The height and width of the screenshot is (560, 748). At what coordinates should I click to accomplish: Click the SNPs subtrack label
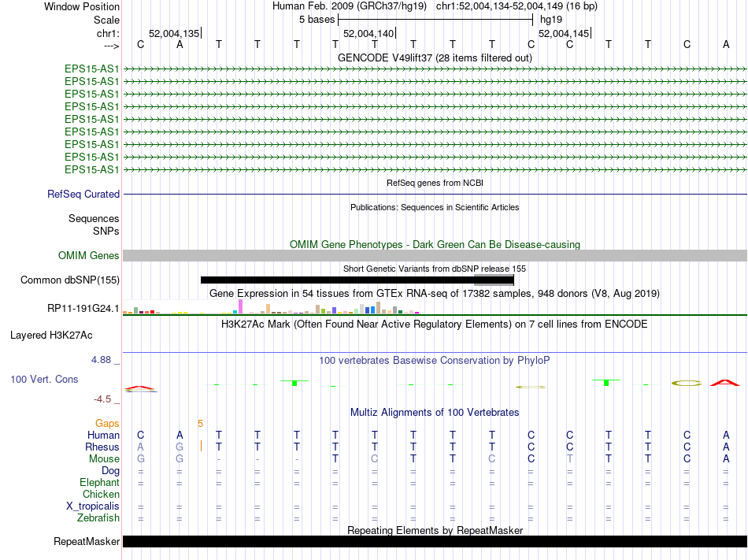click(x=106, y=231)
